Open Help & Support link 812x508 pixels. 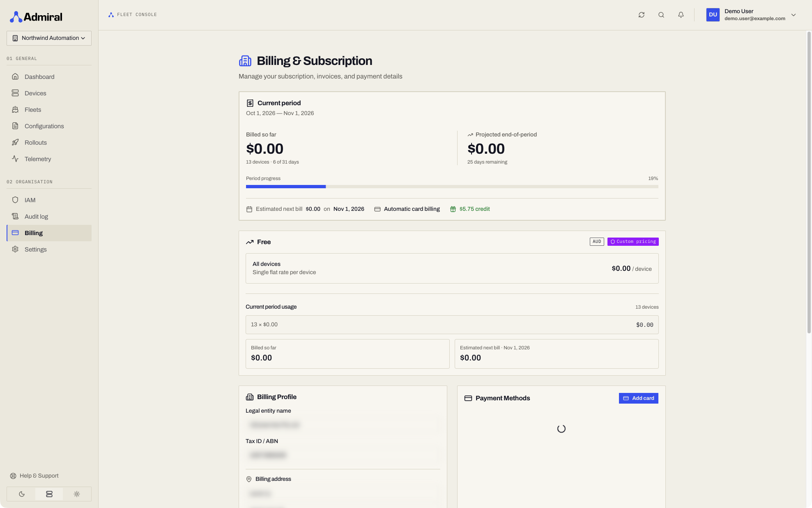[35, 476]
